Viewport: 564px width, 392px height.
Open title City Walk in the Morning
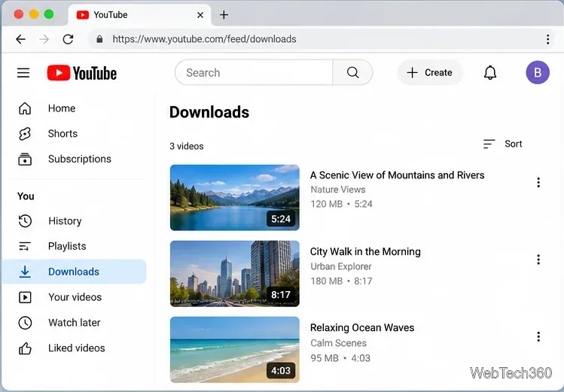click(365, 251)
